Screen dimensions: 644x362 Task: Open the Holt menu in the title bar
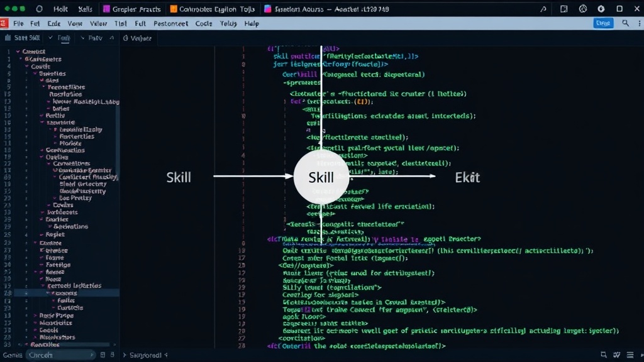60,9
